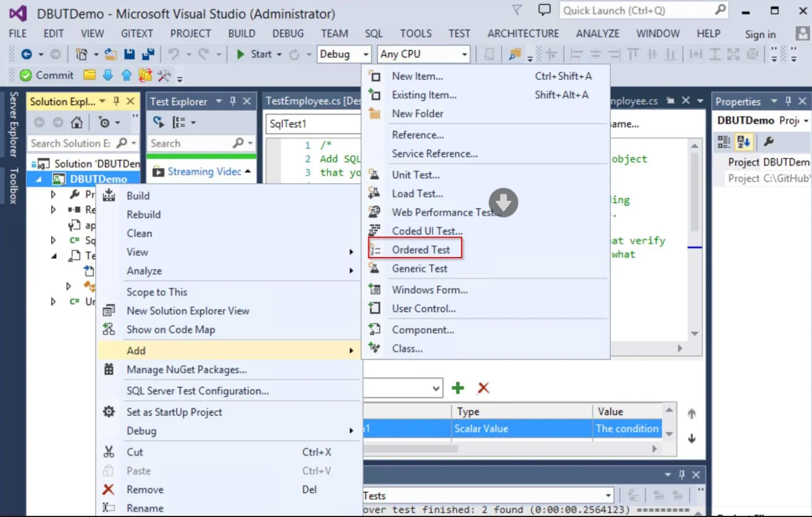The image size is (812, 517).
Task: Click the notifications filter flag icon
Action: coord(518,10)
